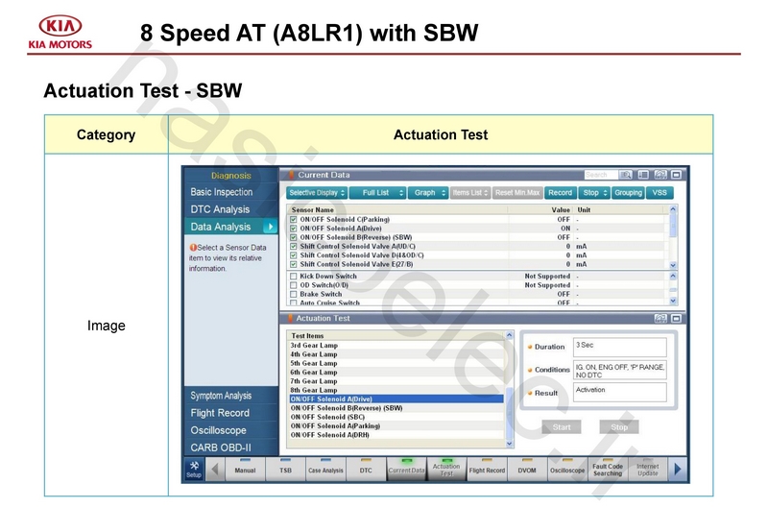Select 3rd Gear Lamp test item

pyautogui.click(x=396, y=346)
